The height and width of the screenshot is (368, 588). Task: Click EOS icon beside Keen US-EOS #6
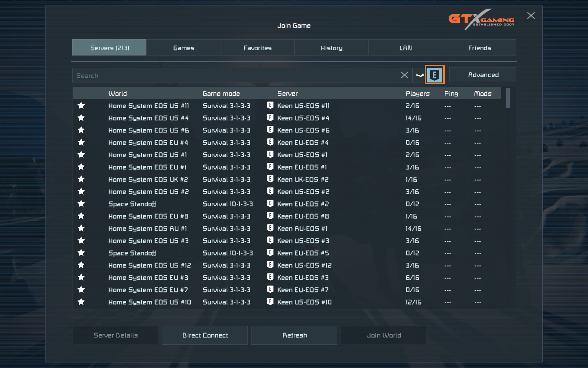click(270, 130)
